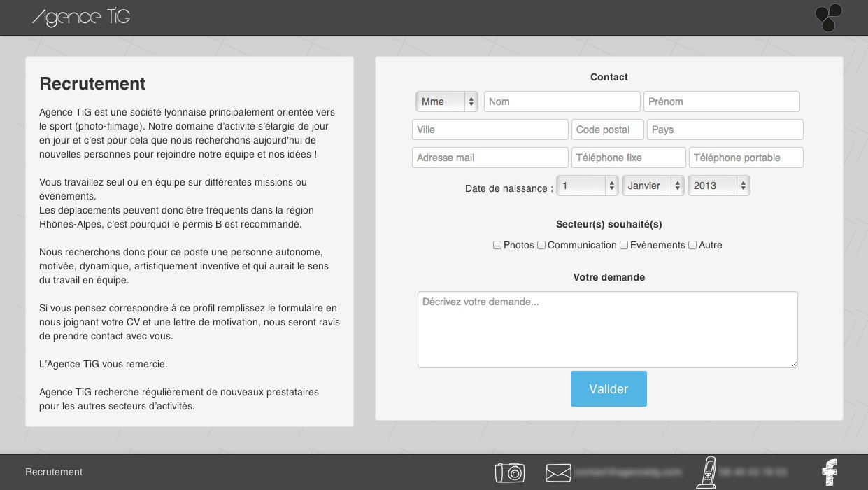Select the Autre checkbox
Viewport: 868px width, 490px height.
coord(692,245)
